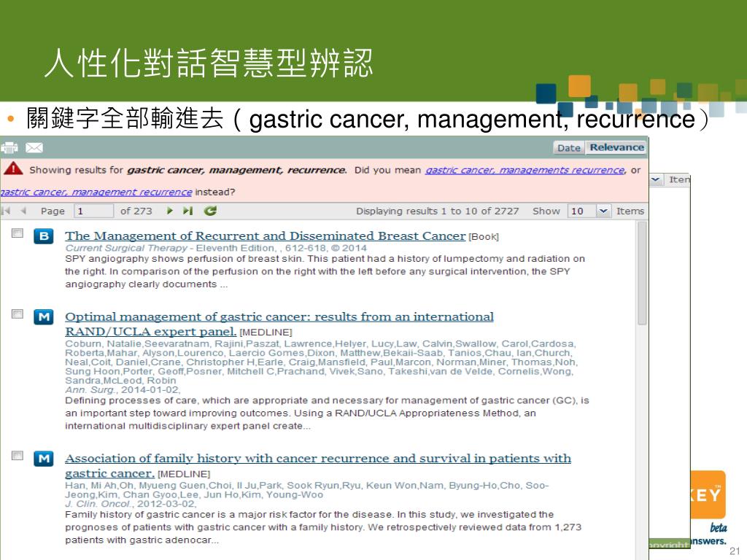Click 'of 273' page count text

[x=136, y=211]
